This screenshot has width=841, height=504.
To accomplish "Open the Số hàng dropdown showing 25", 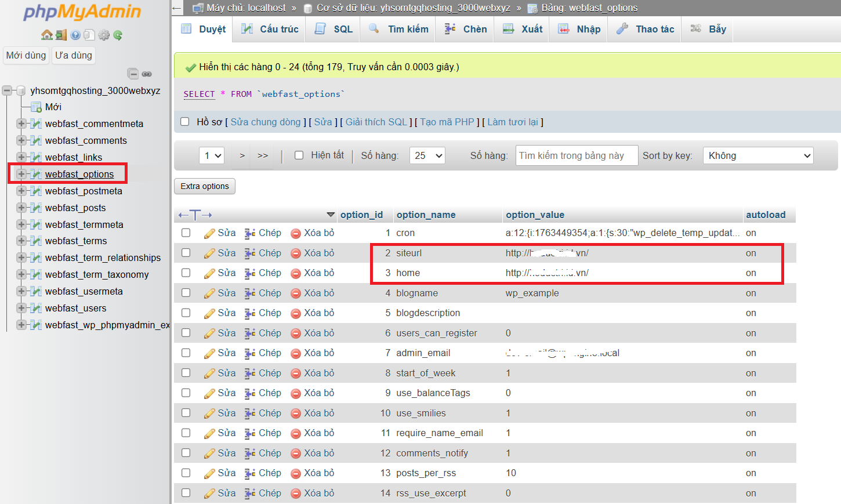I will (x=427, y=155).
